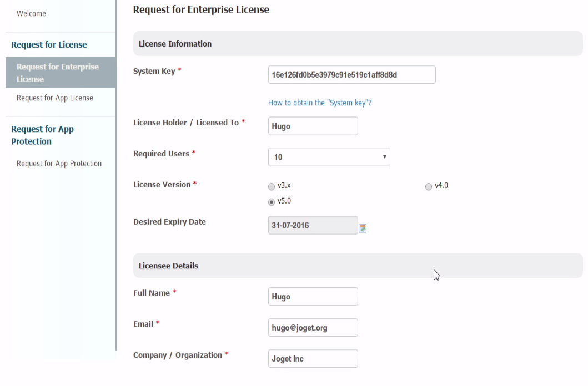Click the Licensee Details section header

(168, 266)
